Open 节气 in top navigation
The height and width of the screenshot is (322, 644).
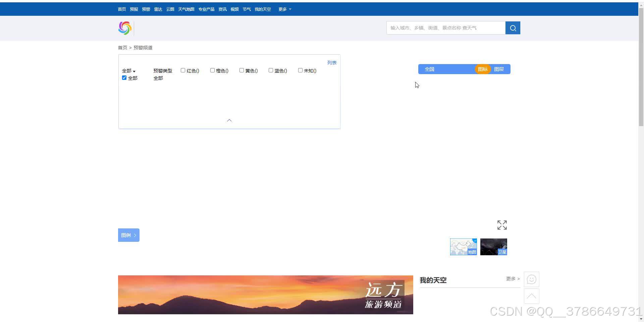point(247,9)
